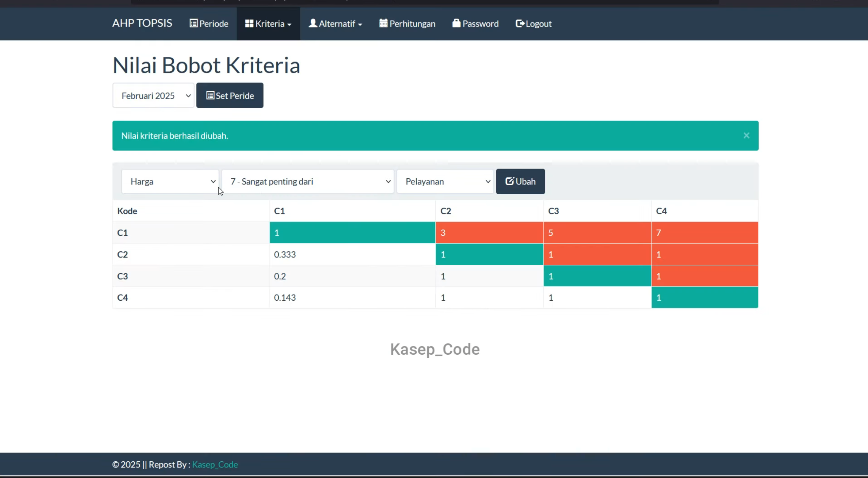The width and height of the screenshot is (868, 478).
Task: Open the Februari 2025 period dropdown
Action: point(153,95)
